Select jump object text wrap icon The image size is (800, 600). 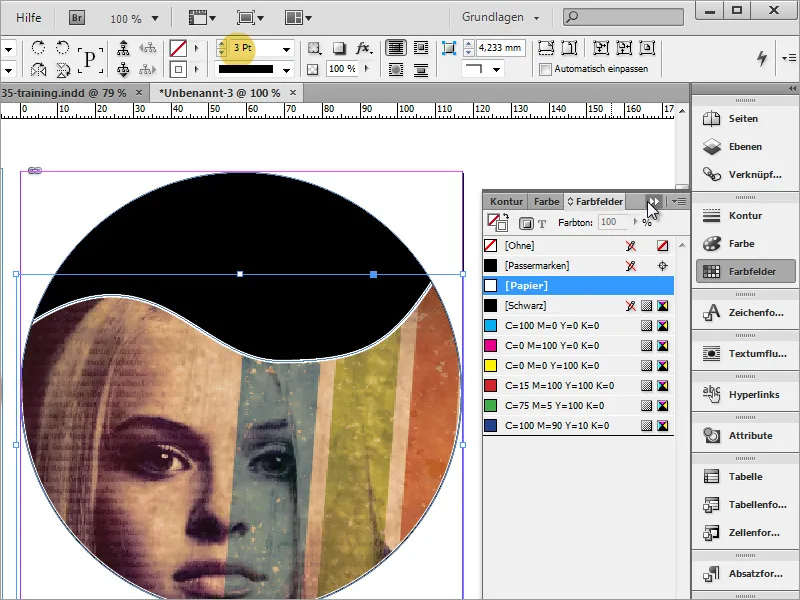click(421, 69)
